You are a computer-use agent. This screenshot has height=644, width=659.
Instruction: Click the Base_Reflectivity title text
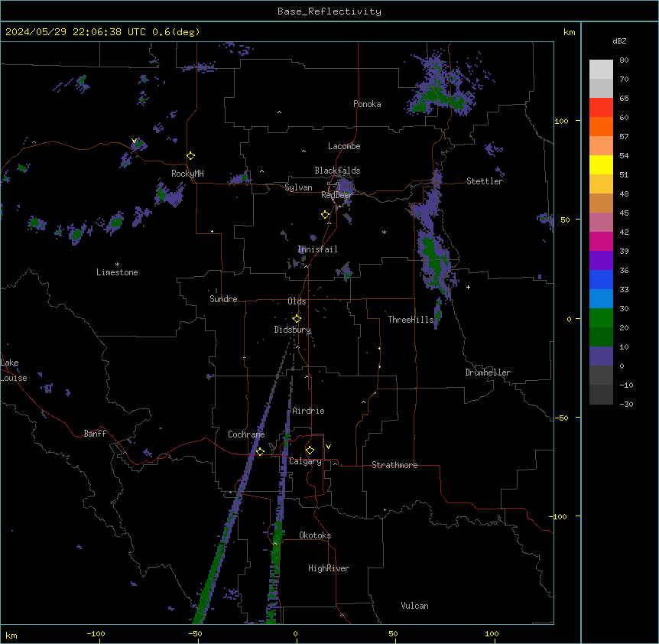tap(329, 11)
